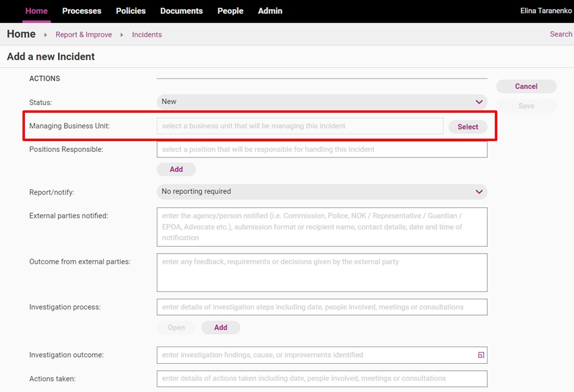Click the 'Report/notify:' label

point(51,193)
